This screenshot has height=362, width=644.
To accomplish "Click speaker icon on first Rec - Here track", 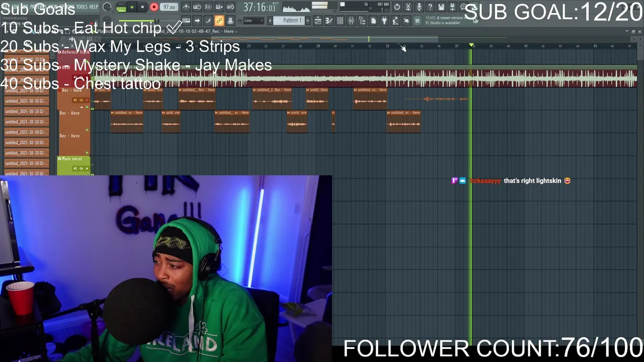I will (81, 100).
